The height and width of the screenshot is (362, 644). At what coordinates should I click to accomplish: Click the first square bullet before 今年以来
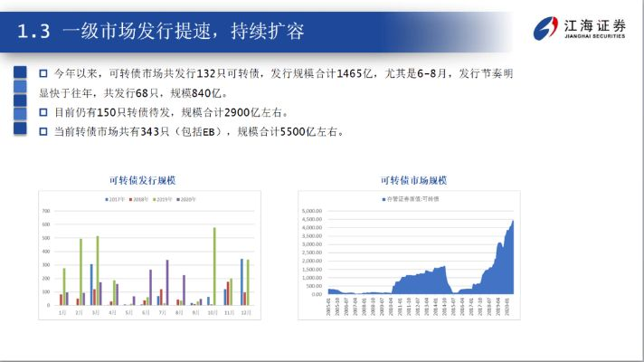[x=43, y=72]
